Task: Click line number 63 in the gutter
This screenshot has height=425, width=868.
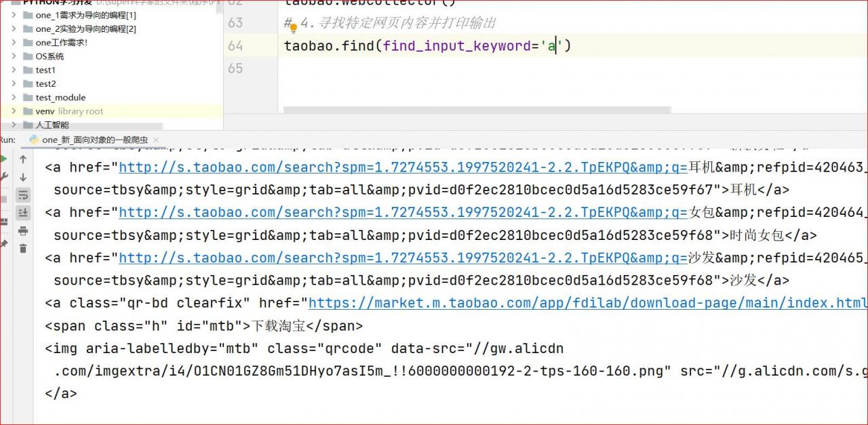Action: (x=235, y=23)
